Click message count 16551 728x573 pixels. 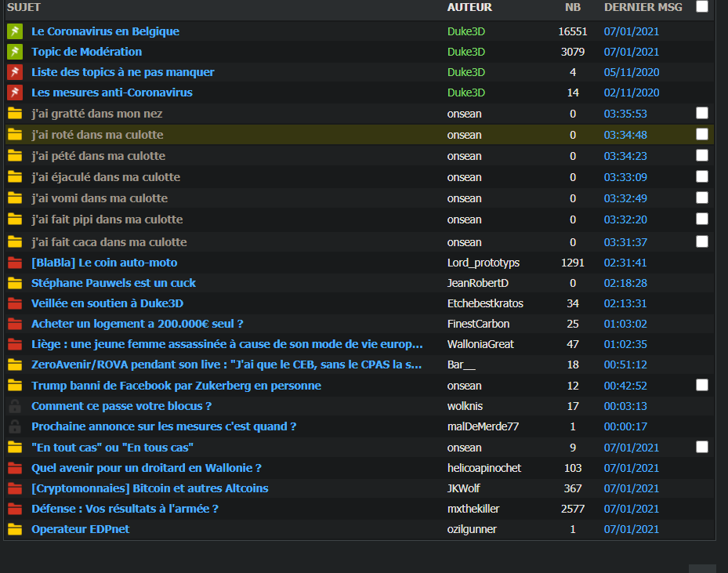(573, 31)
